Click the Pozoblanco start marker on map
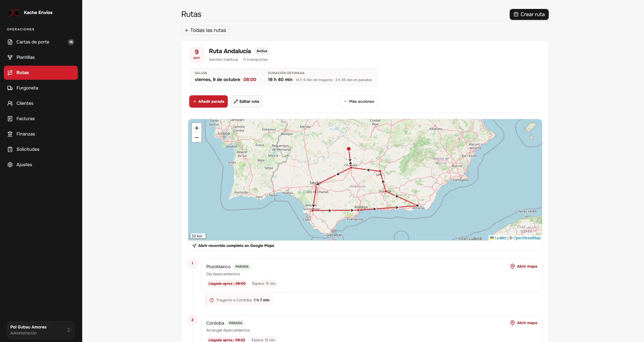The image size is (644, 342). point(349,149)
